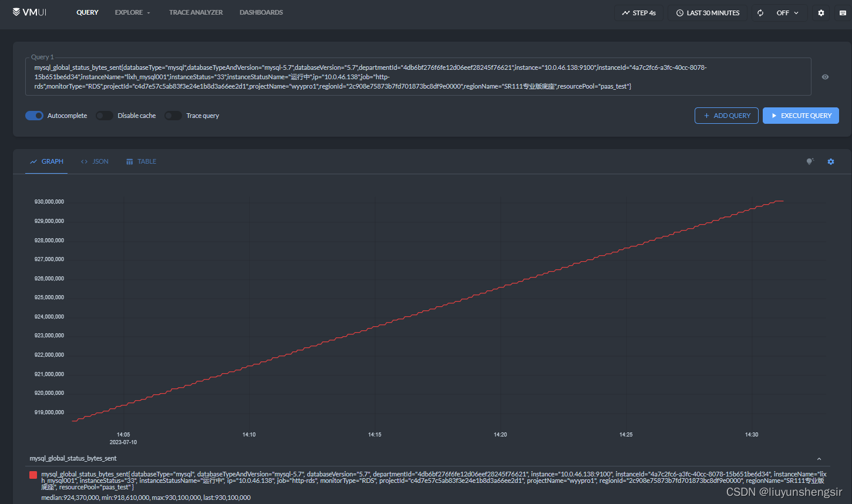This screenshot has width=852, height=504.
Task: Open the LAST 30 MINUTES time range picker
Action: pos(707,12)
